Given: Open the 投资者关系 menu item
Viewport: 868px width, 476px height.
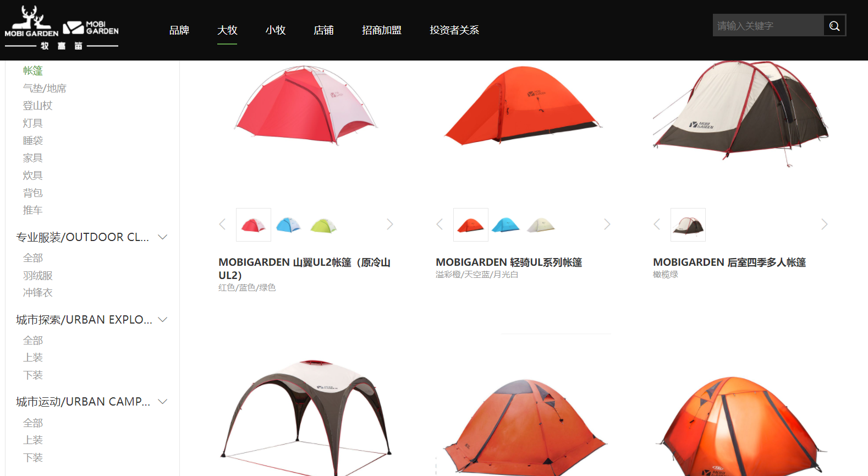Looking at the screenshot, I should coord(454,30).
